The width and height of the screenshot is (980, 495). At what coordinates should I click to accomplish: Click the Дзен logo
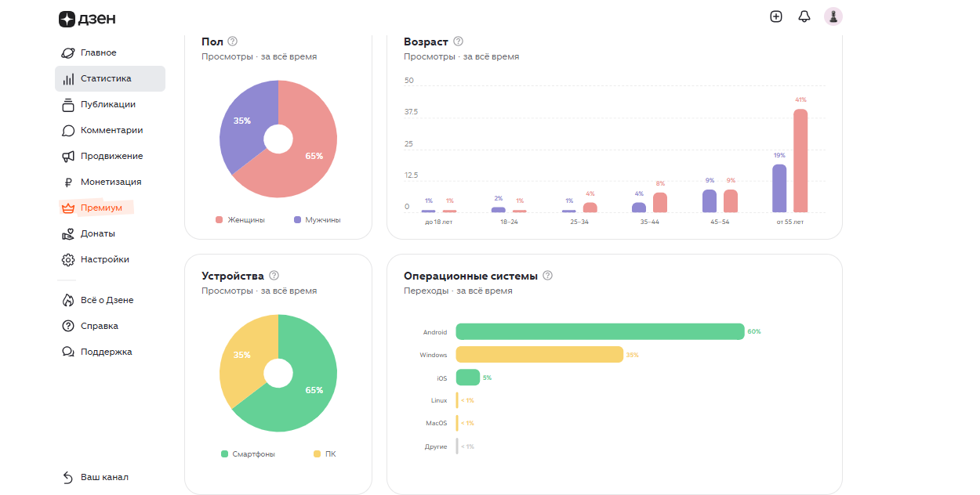pyautogui.click(x=87, y=19)
